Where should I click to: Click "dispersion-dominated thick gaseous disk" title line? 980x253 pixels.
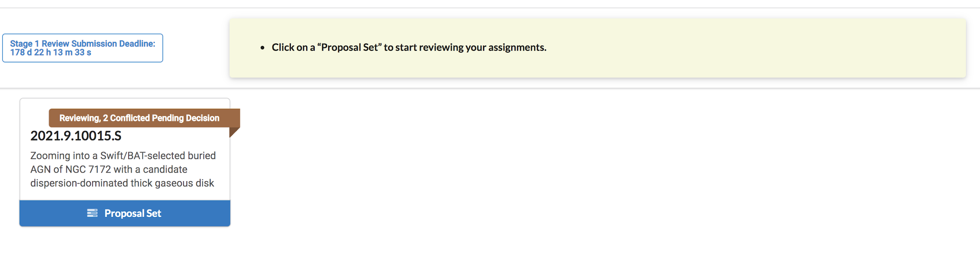coord(122,183)
